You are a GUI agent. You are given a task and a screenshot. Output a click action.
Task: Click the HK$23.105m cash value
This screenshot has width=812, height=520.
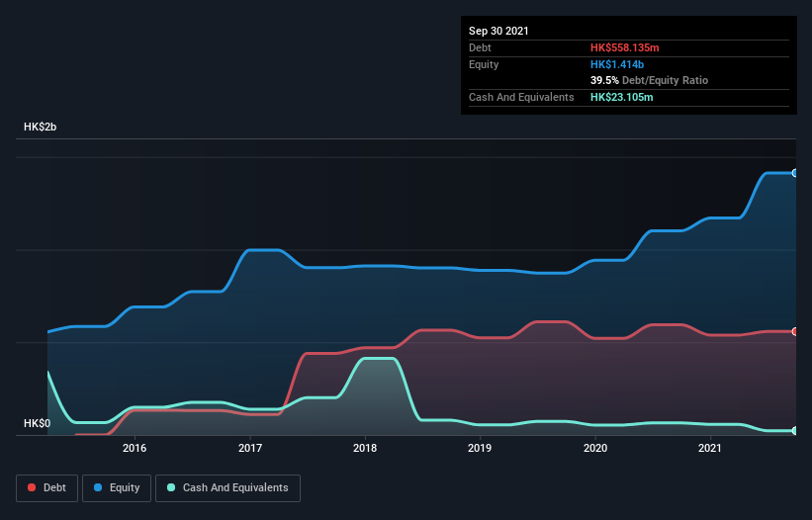[621, 97]
